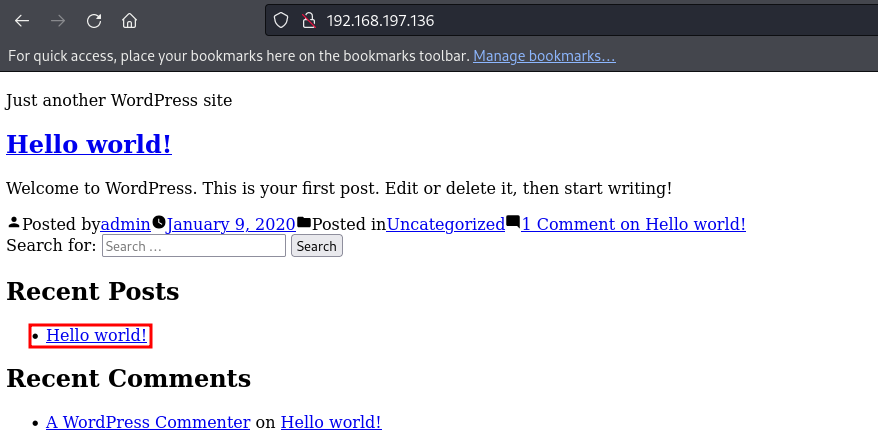This screenshot has width=878, height=448.
Task: Reload the page with the refresh icon
Action: tap(94, 21)
